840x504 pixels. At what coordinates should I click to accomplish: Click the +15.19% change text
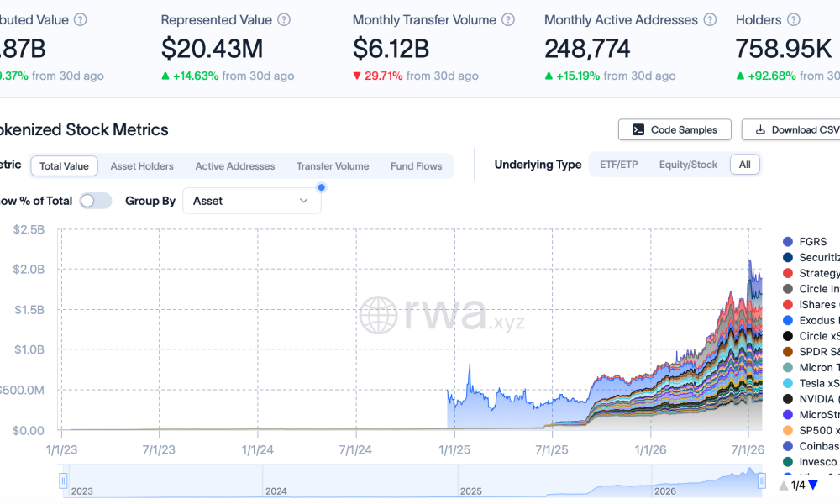click(578, 76)
